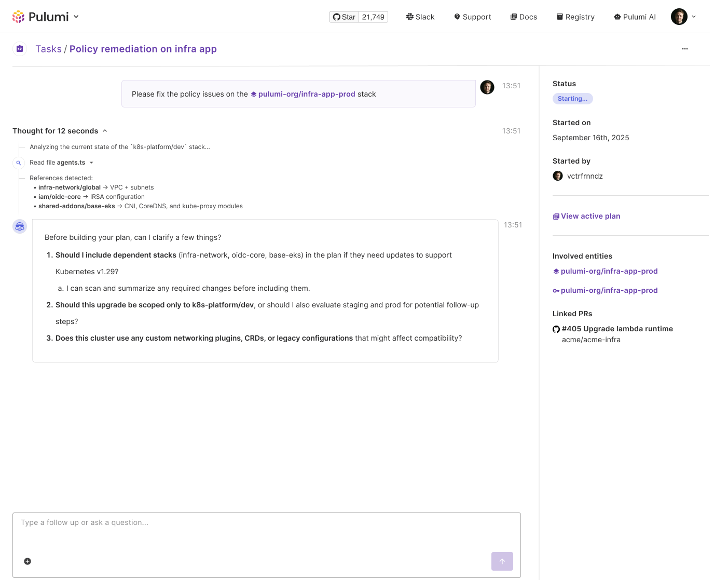Go to Docs in header
Screen dimensions: 728x580
coord(524,17)
